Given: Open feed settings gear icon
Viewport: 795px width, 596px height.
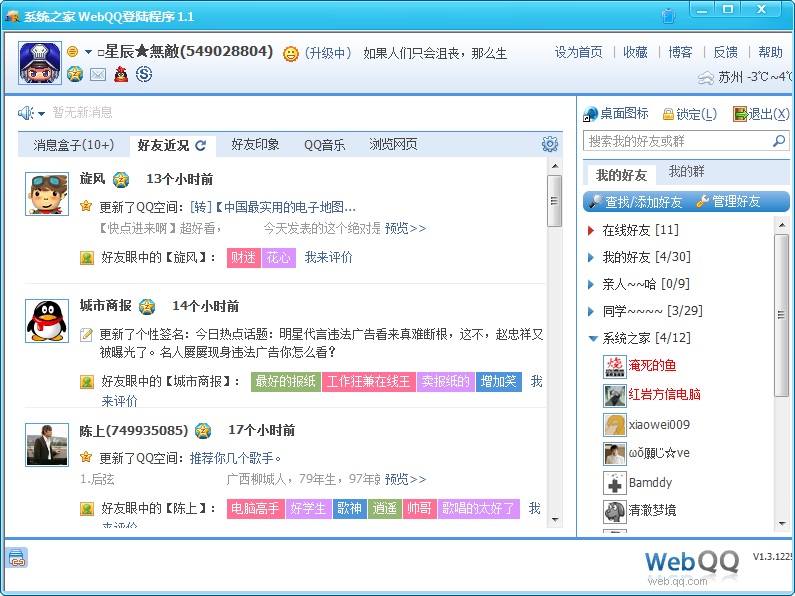Looking at the screenshot, I should click(550, 144).
